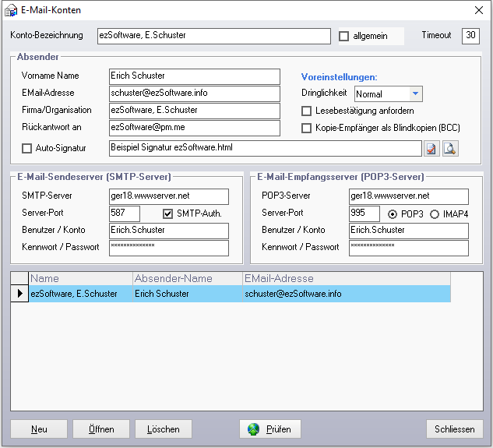Click the Schliessen button
Image resolution: width=493 pixels, height=448 pixels.
[x=455, y=429]
